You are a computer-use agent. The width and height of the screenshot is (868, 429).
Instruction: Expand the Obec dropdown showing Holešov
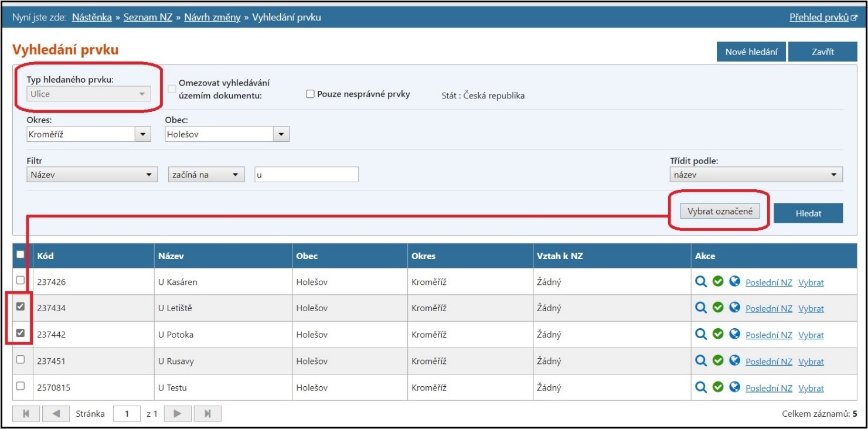point(227,135)
